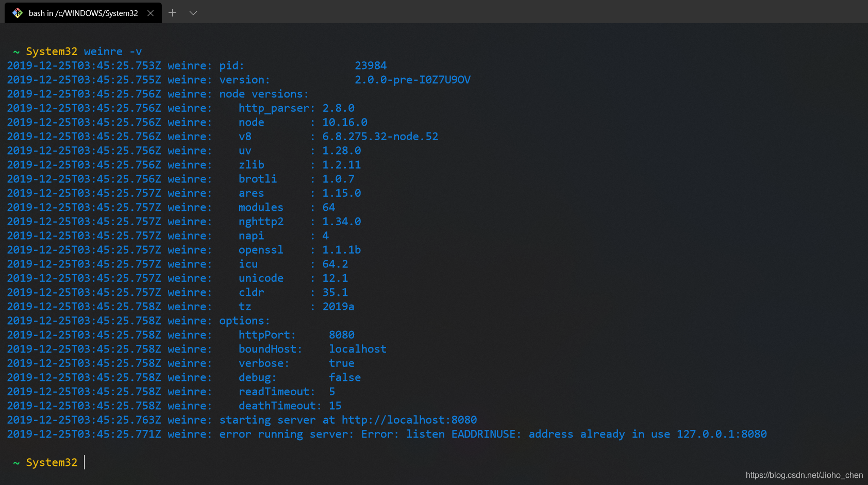The height and width of the screenshot is (485, 868).
Task: Click brotli version 1.0.7
Action: [x=339, y=179]
